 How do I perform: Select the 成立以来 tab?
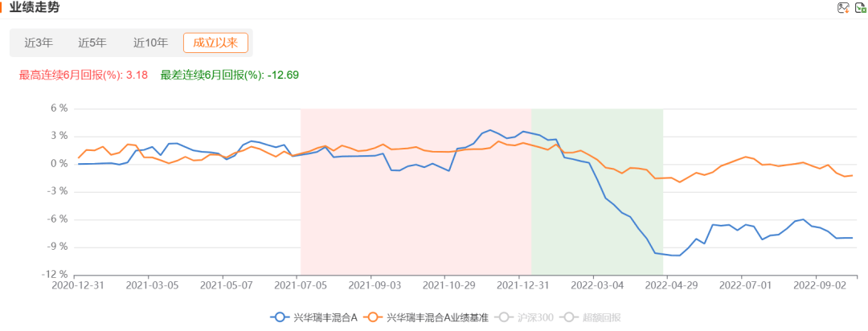215,43
